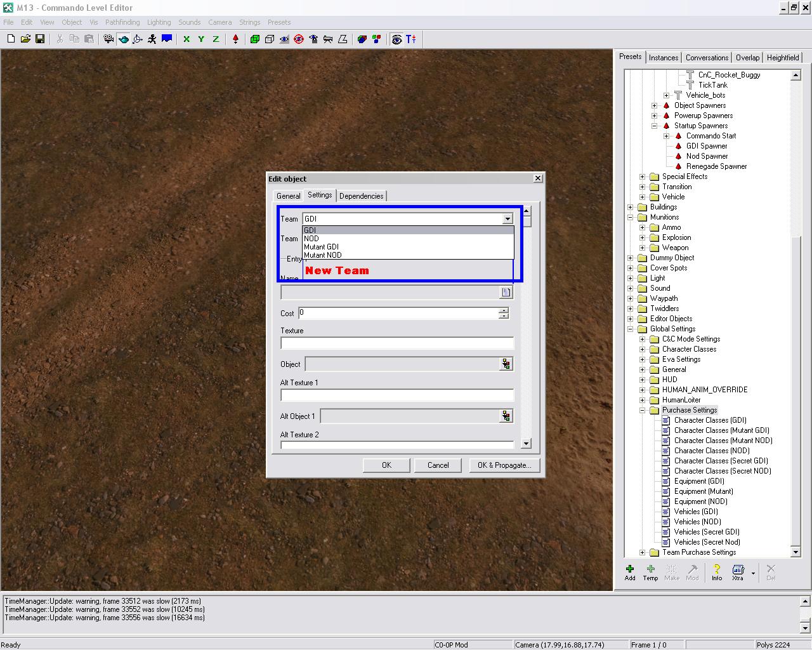812x650 pixels.
Task: Click the Temp preset icon
Action: point(650,572)
